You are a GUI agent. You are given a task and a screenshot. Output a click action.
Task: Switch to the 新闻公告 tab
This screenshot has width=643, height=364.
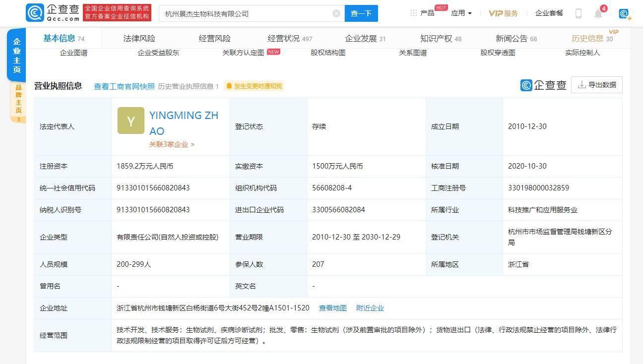(516, 38)
